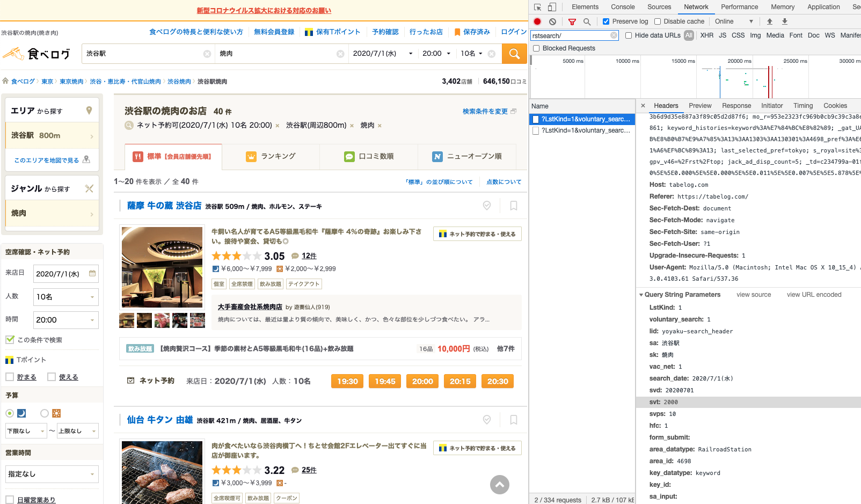Book the 19:30 reservation slot
The height and width of the screenshot is (504, 861).
coord(347,381)
